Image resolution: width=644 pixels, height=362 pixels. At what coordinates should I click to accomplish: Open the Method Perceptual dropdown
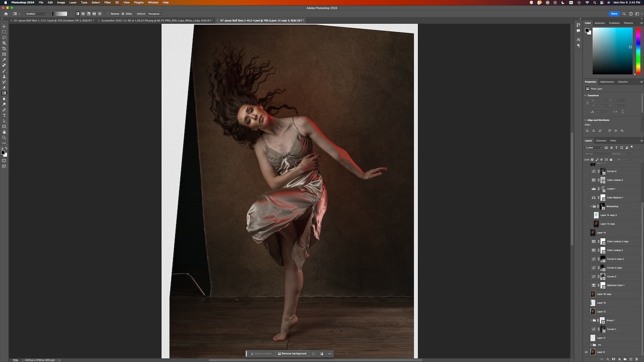155,14
